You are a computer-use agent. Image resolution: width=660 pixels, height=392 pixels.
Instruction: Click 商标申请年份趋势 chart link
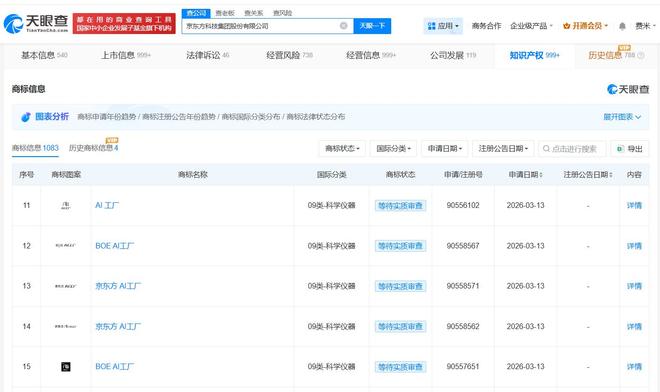coord(106,117)
